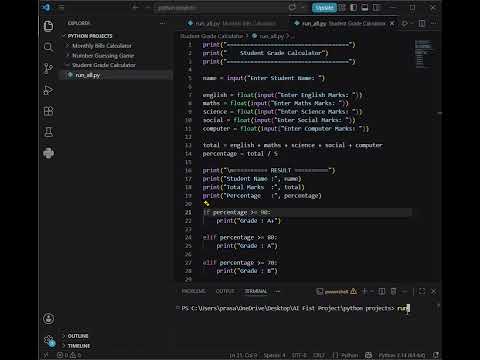
Task: Click the lightbulb code action icon
Action: point(206,203)
